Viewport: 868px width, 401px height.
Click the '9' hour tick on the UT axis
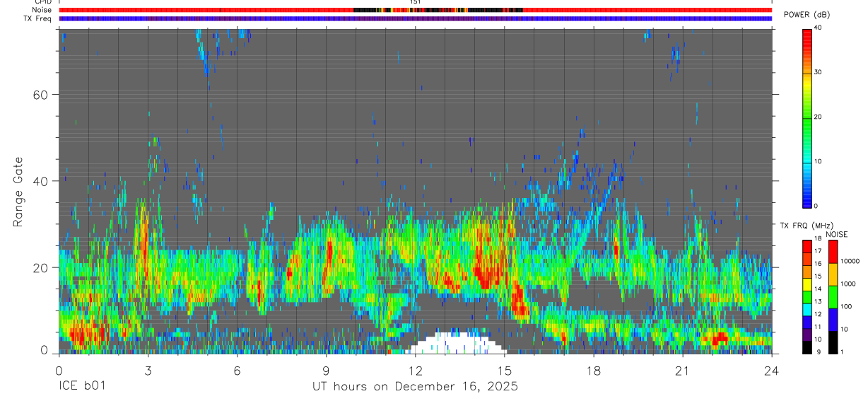point(326,371)
